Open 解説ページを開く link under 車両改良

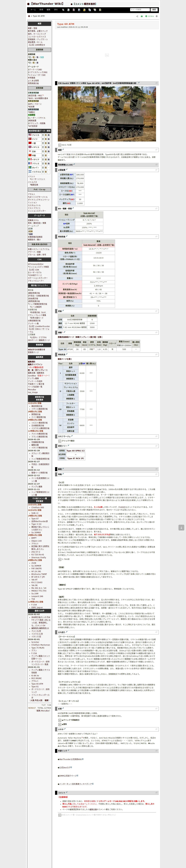(65, 359)
